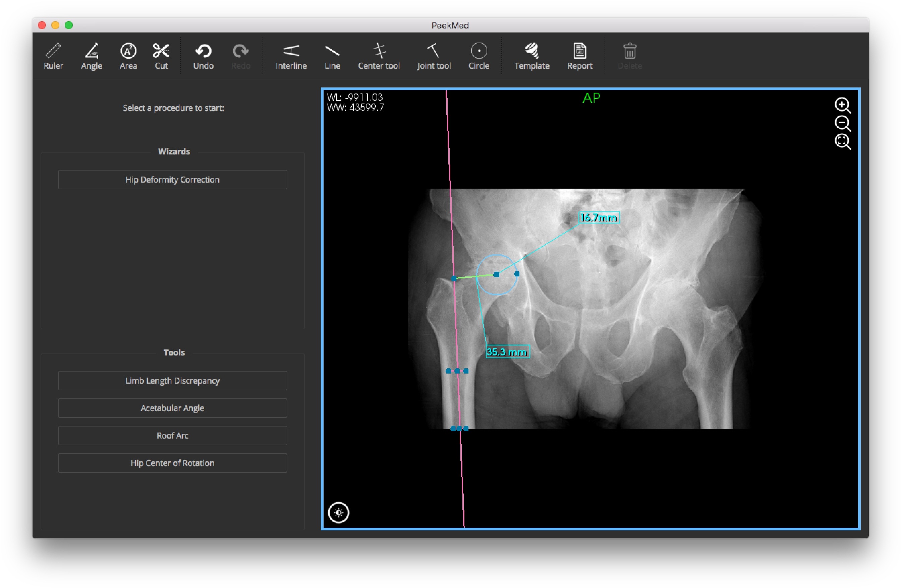Viewport: 901px width, 588px height.
Task: Open Limb Length Discrepancy tool
Action: click(172, 380)
